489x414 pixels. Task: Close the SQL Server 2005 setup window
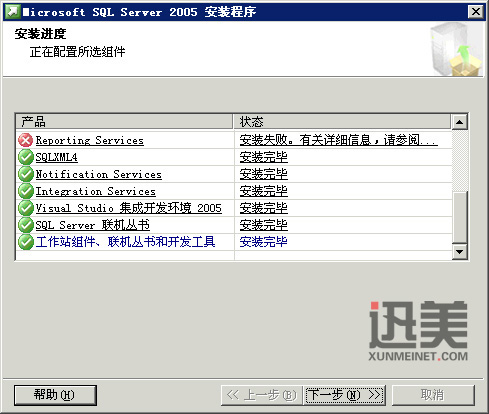[x=476, y=12]
